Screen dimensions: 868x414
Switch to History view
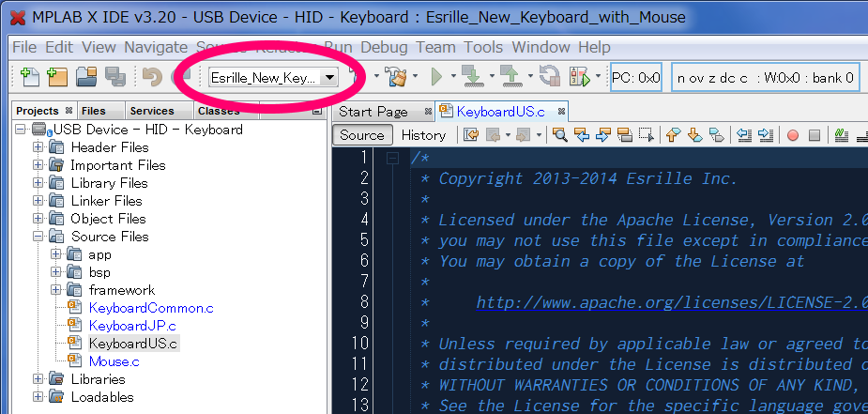[423, 135]
